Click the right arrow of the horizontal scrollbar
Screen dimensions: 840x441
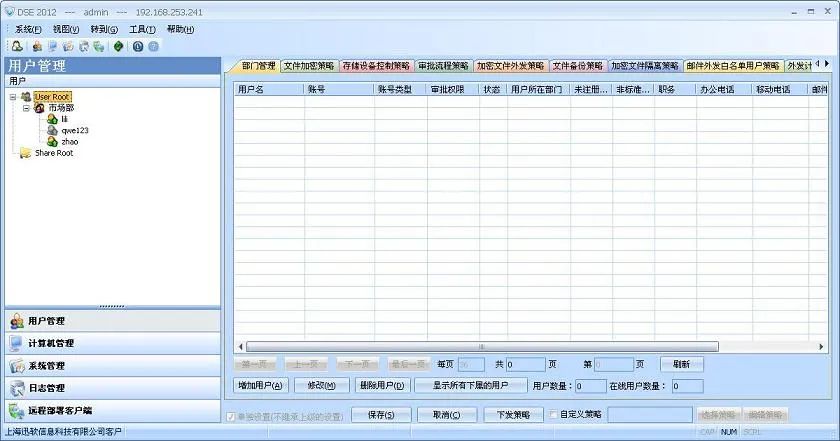pos(821,347)
